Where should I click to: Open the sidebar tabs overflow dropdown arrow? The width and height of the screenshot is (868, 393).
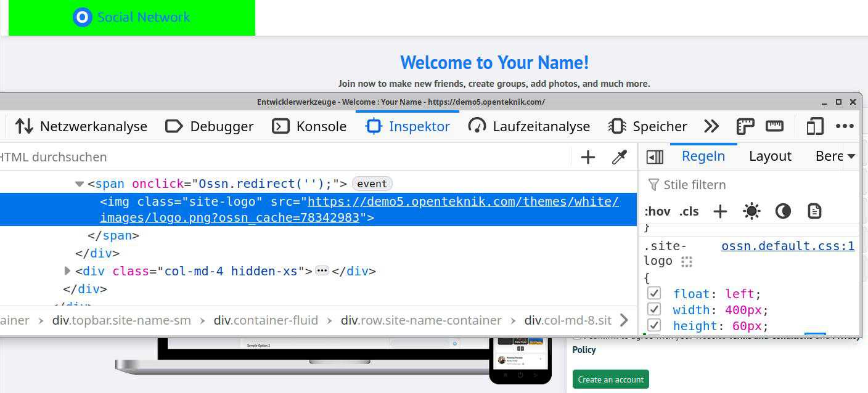(851, 156)
